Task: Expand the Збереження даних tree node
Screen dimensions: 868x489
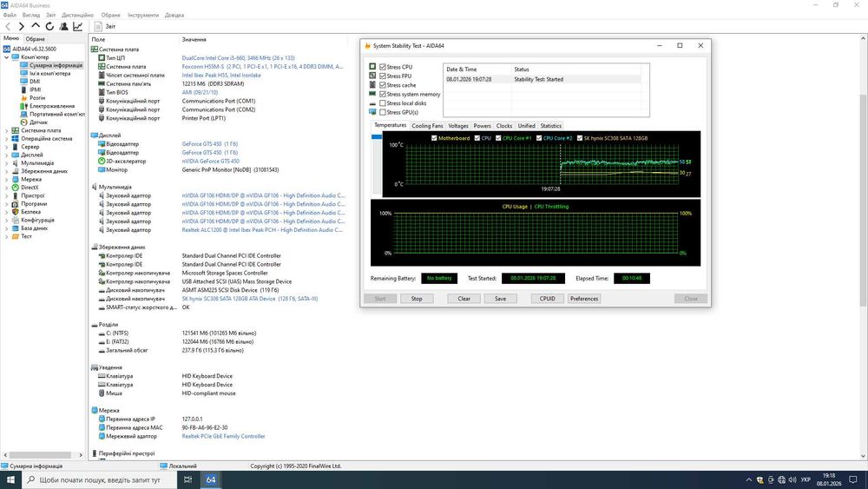Action: (7, 171)
